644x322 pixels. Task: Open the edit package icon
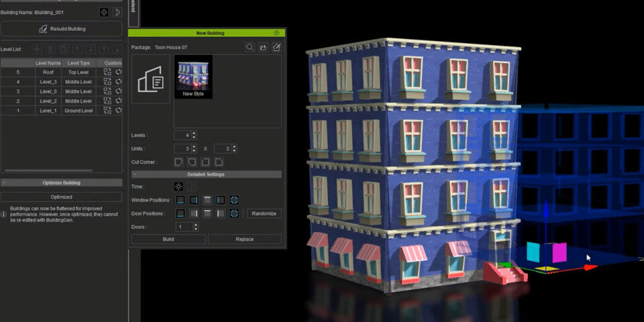click(x=276, y=48)
